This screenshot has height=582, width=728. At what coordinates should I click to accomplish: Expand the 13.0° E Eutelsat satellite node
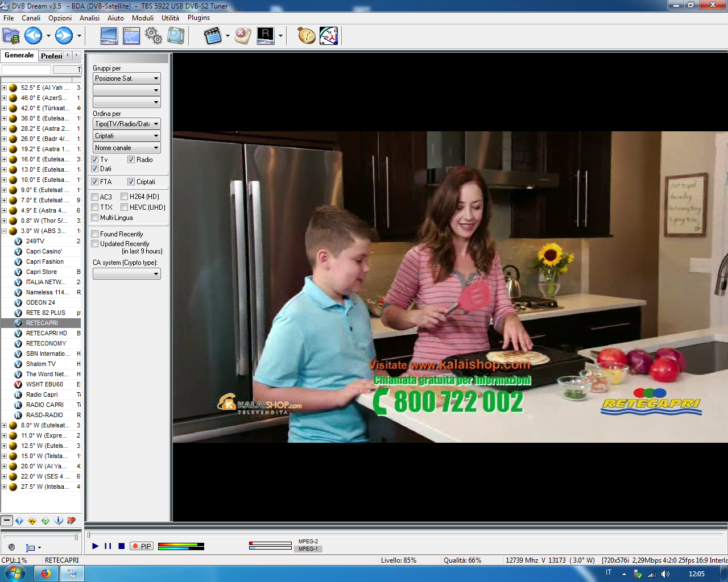4,169
